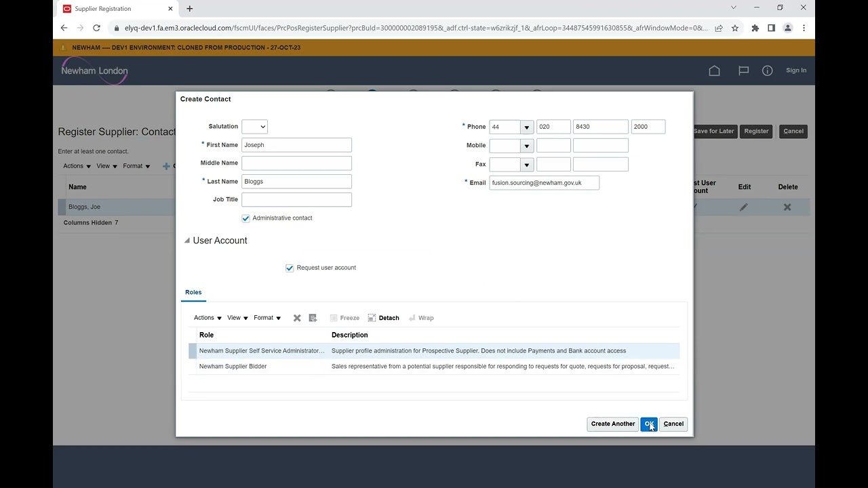868x488 pixels.
Task: Click the Sign In link
Action: pyautogui.click(x=796, y=70)
